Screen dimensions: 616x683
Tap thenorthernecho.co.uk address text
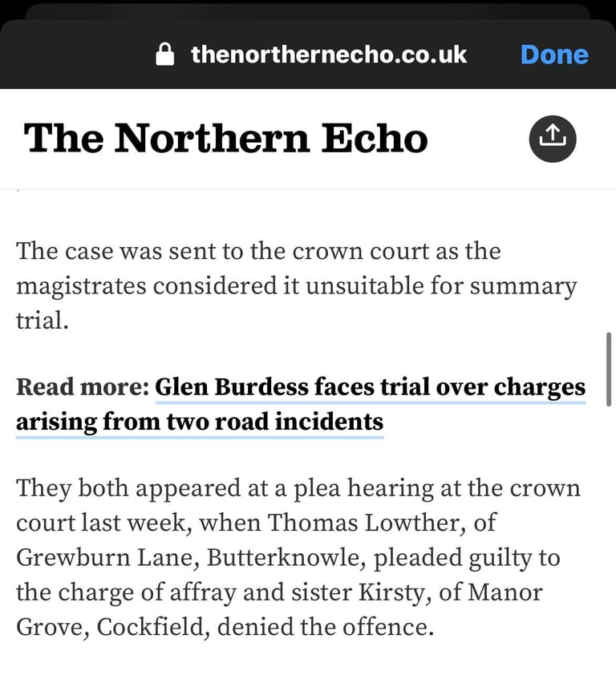click(x=329, y=55)
